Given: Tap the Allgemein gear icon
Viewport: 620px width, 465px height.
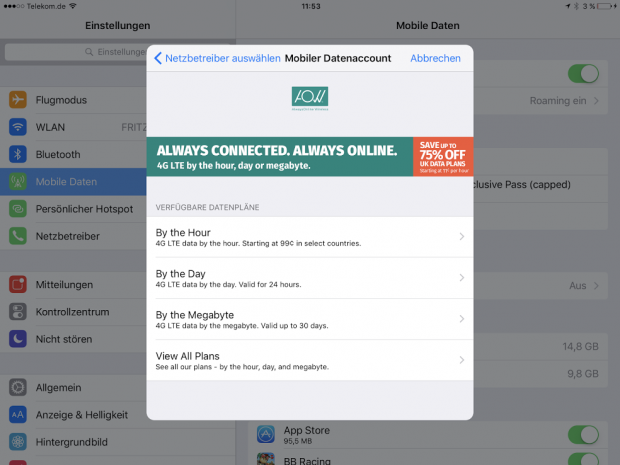Looking at the screenshot, I should (18, 387).
